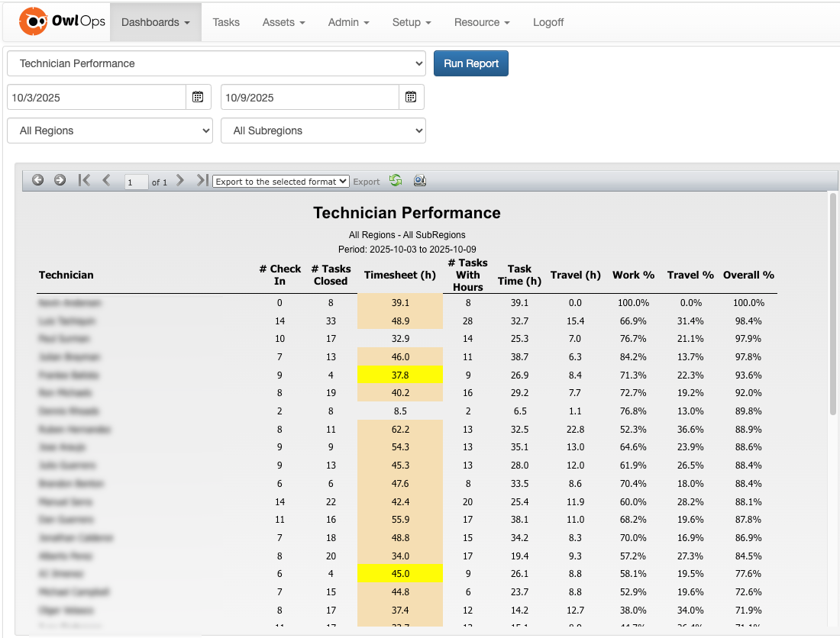840x638 pixels.
Task: Click the Logoff link
Action: click(x=548, y=22)
